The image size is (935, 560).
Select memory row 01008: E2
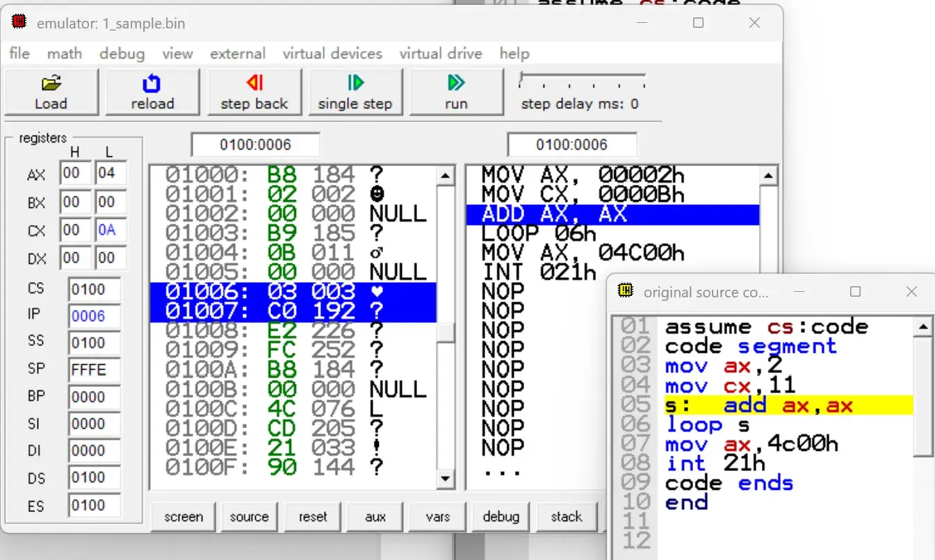coord(293,331)
